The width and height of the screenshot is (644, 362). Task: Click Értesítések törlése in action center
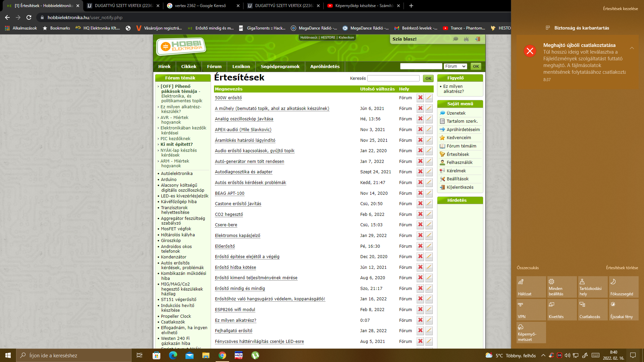click(x=622, y=268)
